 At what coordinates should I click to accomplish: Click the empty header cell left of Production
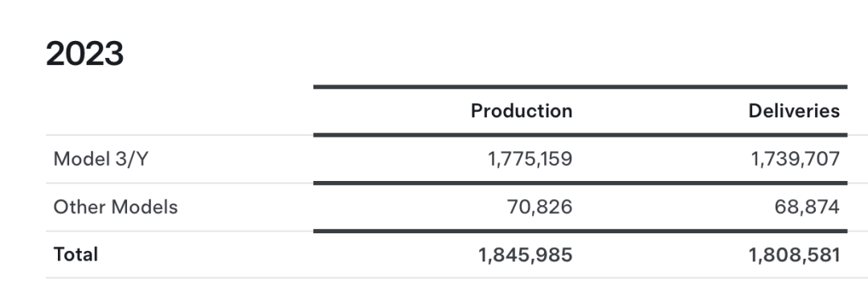179,111
